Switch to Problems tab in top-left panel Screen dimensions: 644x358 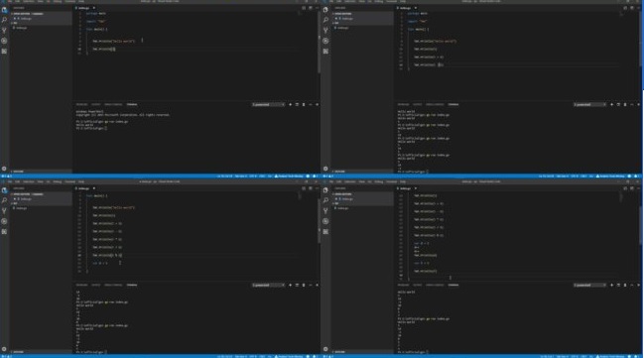pyautogui.click(x=81, y=105)
